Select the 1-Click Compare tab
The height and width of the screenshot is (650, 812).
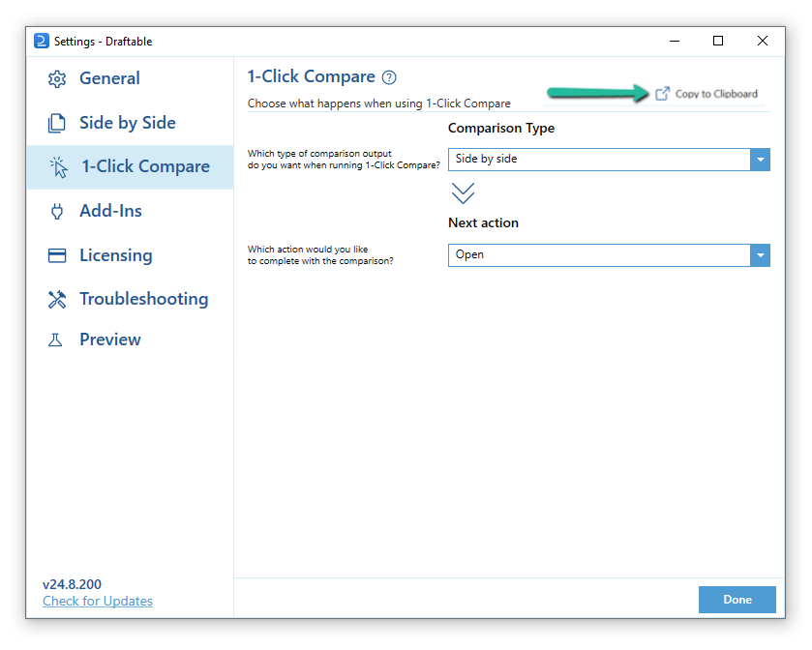(x=130, y=167)
